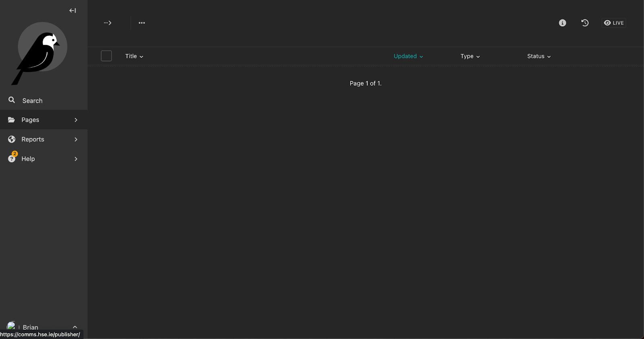The image size is (644, 339).
Task: Open the page history clock icon
Action: click(585, 23)
